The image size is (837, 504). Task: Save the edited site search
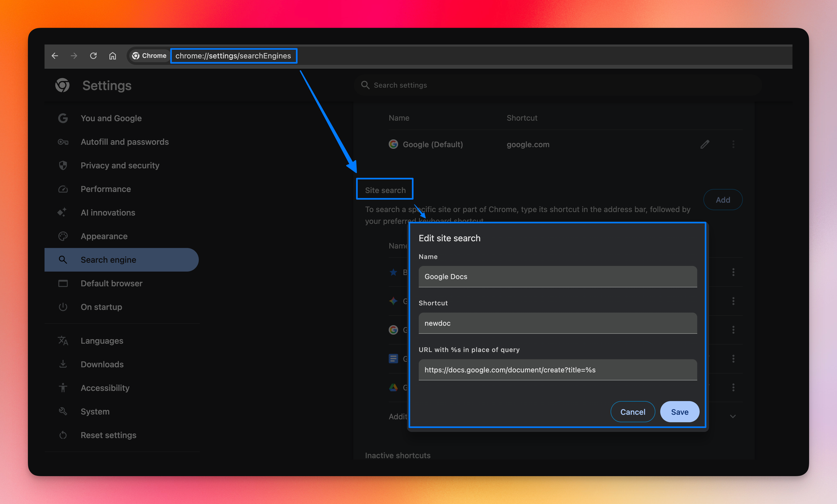click(x=679, y=412)
